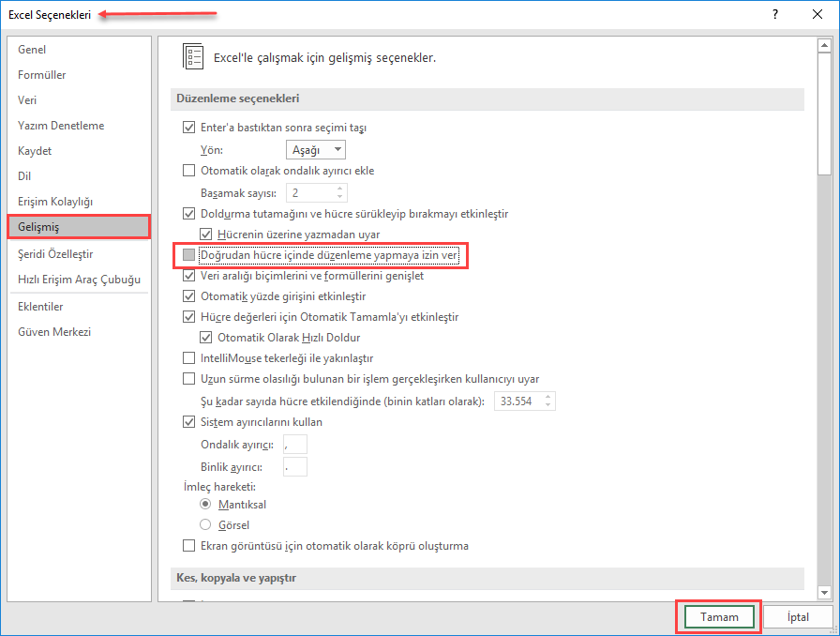The width and height of the screenshot is (840, 636).
Task: Open the 'Yön' direction dropdown
Action: pyautogui.click(x=316, y=149)
